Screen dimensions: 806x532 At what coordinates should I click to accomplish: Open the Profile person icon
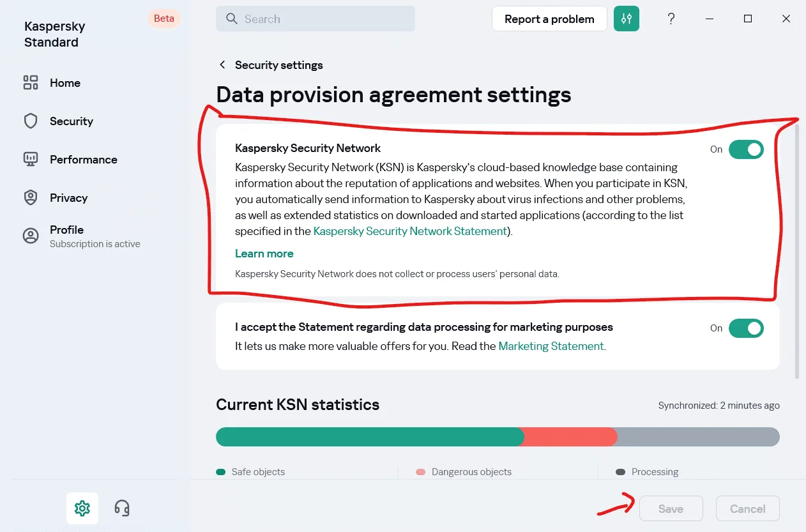click(31, 236)
